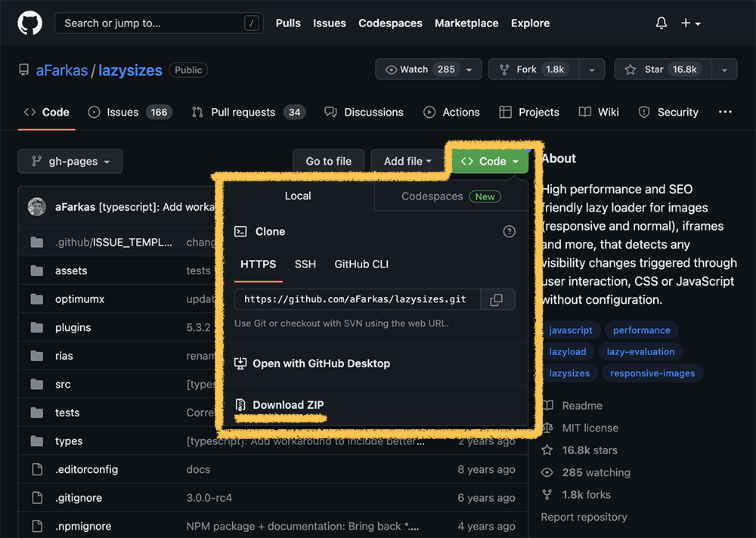756x538 pixels.
Task: Open Marketplace in the top navigation
Action: click(x=466, y=23)
